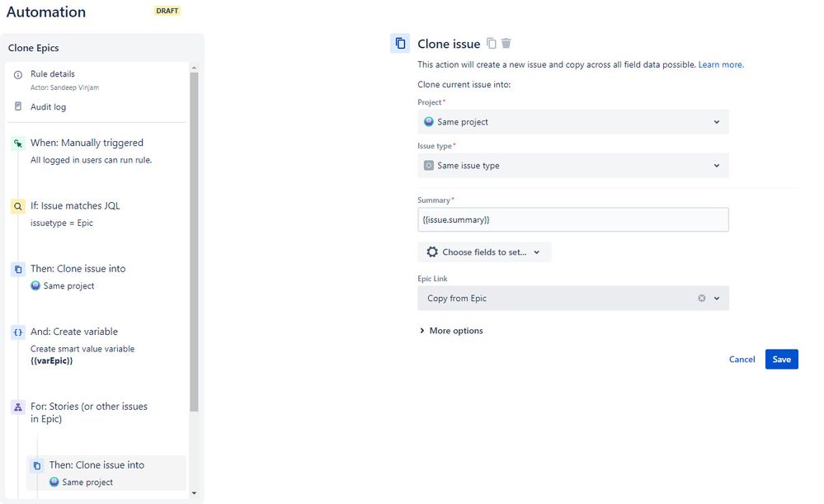
Task: Click the Rule details info icon
Action: point(18,74)
